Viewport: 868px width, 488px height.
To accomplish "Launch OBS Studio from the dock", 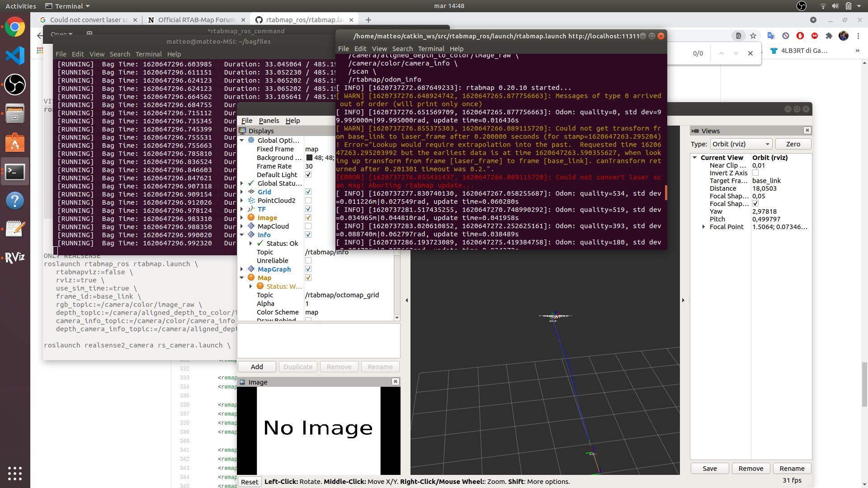I will (15, 84).
